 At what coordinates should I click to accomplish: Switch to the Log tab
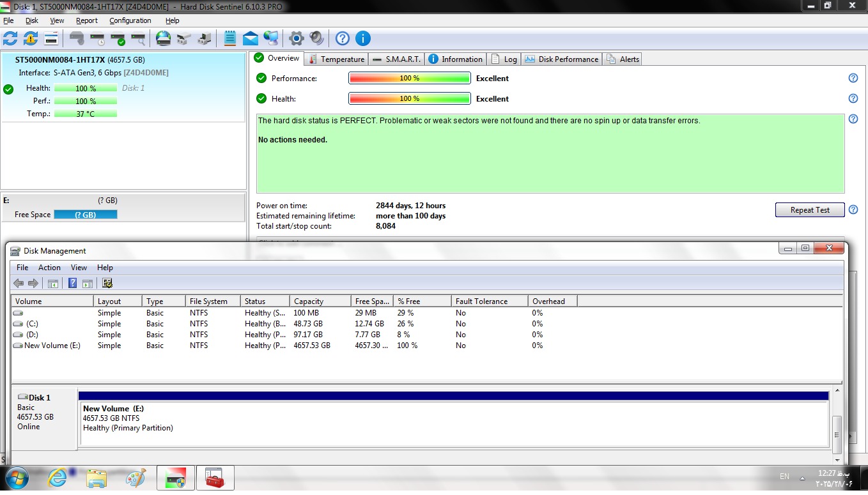504,59
